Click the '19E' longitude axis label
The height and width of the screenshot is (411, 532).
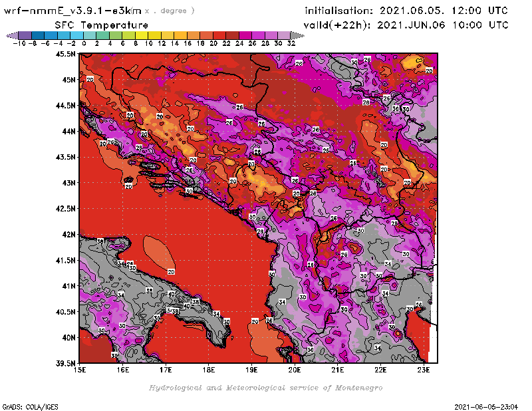click(251, 370)
